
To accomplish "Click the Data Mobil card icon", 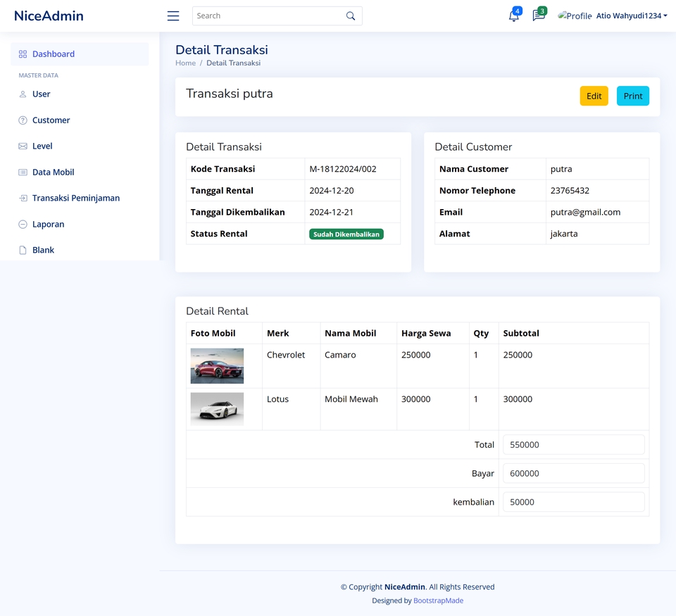I will [23, 172].
